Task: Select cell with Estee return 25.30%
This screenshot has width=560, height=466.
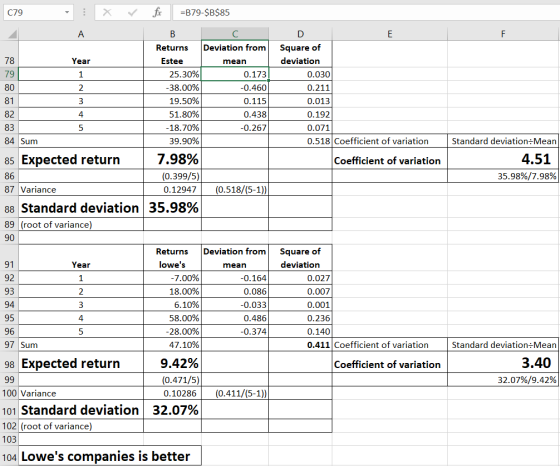Action: coord(172,74)
